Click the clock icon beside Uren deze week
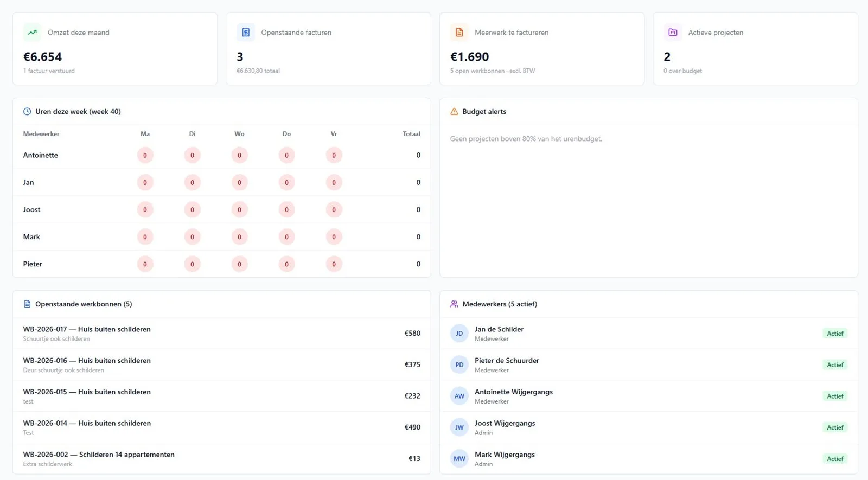 pos(27,112)
